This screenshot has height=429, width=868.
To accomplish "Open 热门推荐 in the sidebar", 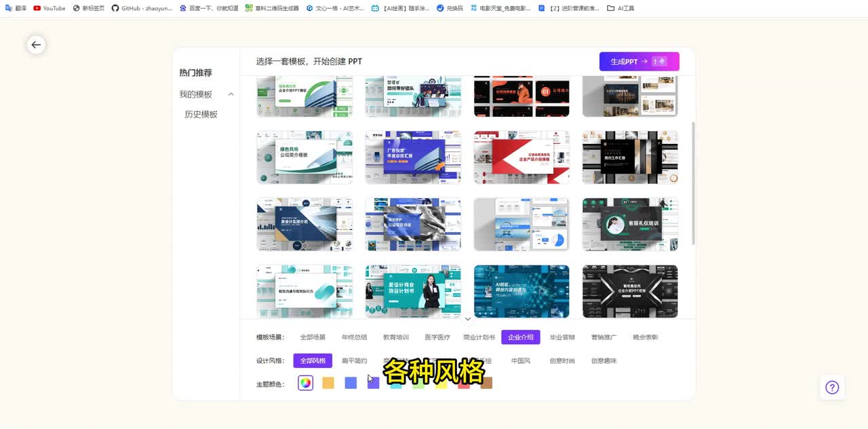I will pyautogui.click(x=195, y=73).
